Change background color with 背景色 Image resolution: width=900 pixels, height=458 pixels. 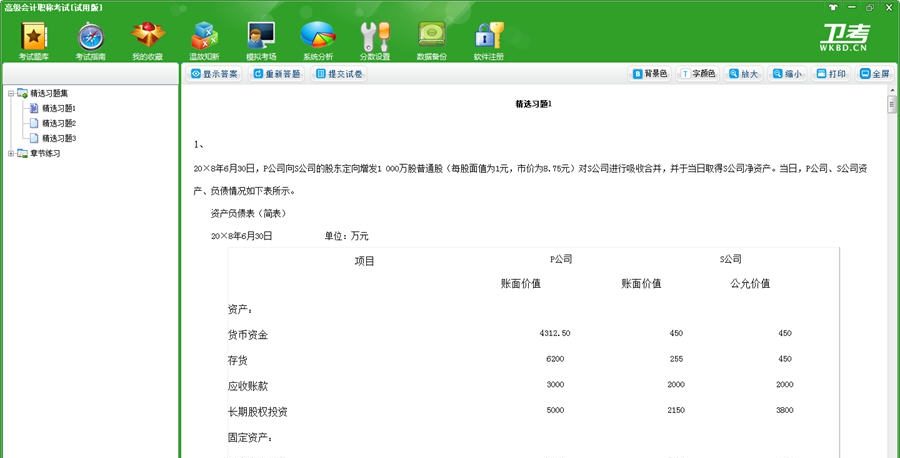pos(651,74)
